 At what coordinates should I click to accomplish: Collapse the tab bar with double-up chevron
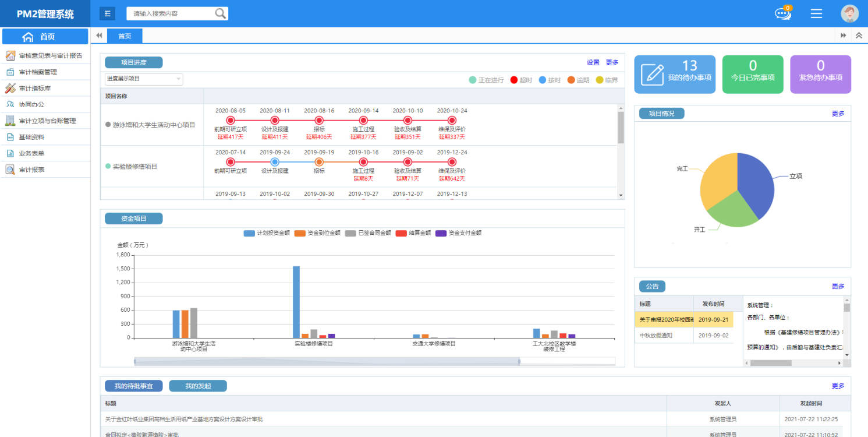point(859,36)
